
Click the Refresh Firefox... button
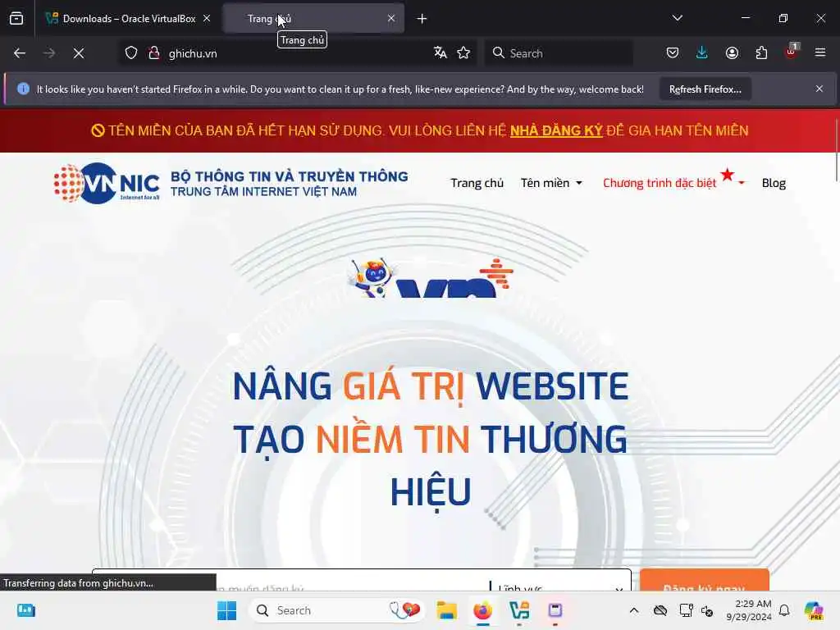tap(705, 89)
